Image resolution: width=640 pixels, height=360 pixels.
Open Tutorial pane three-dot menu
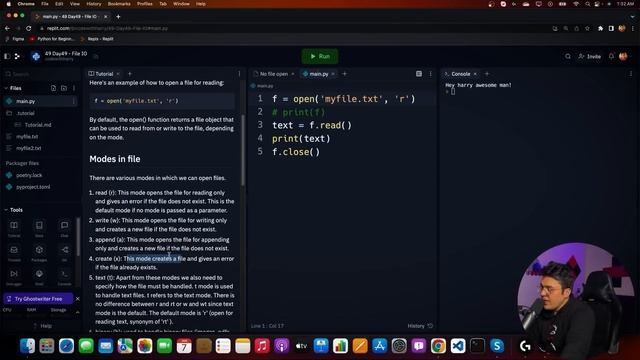[239, 74]
